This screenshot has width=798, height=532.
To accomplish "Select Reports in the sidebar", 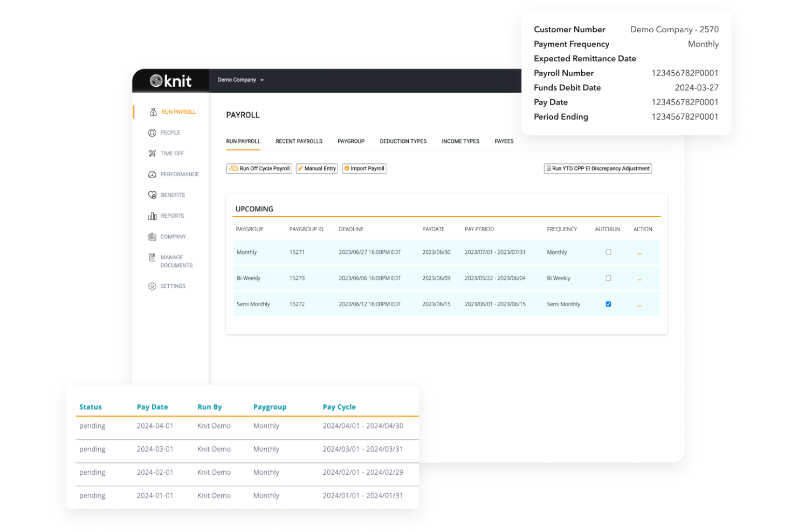I will click(x=173, y=216).
